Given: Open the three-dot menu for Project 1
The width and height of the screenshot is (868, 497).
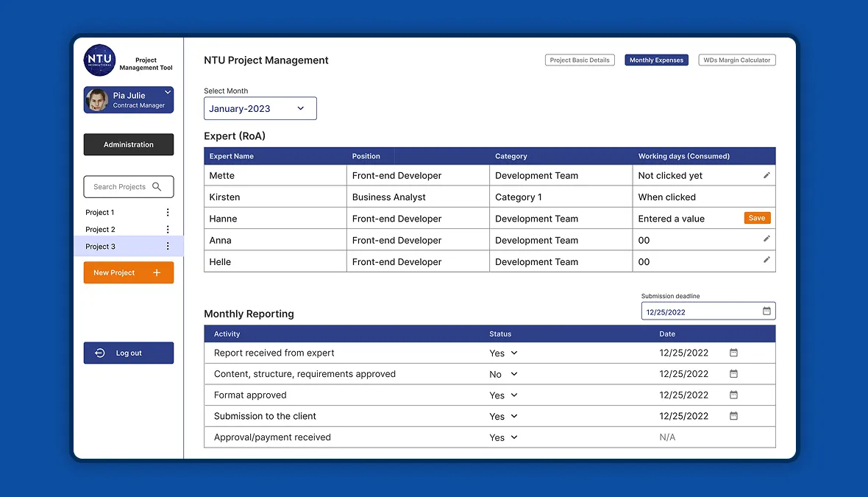Looking at the screenshot, I should coord(168,212).
